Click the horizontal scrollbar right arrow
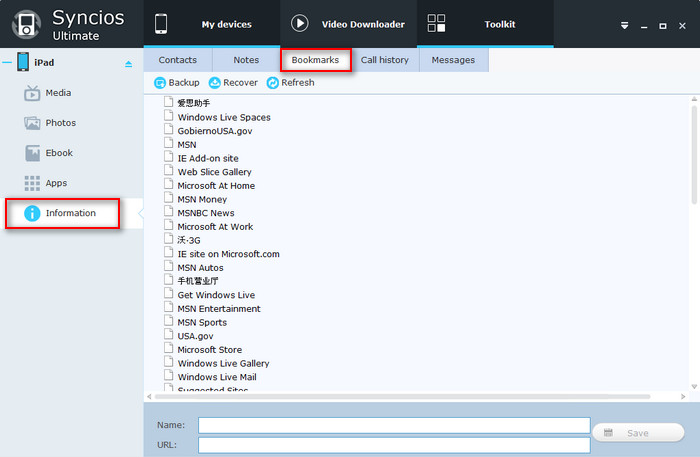700x457 pixels. (x=683, y=396)
